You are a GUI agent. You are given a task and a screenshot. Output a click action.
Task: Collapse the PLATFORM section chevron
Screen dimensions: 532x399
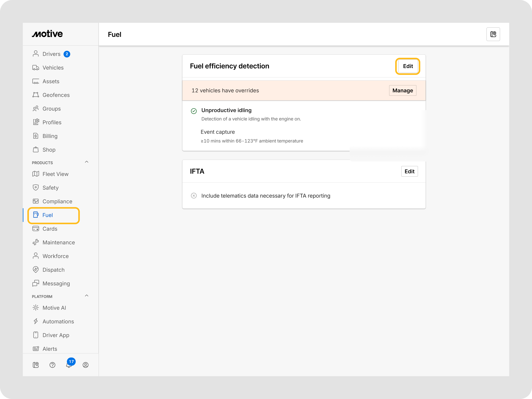click(x=87, y=296)
